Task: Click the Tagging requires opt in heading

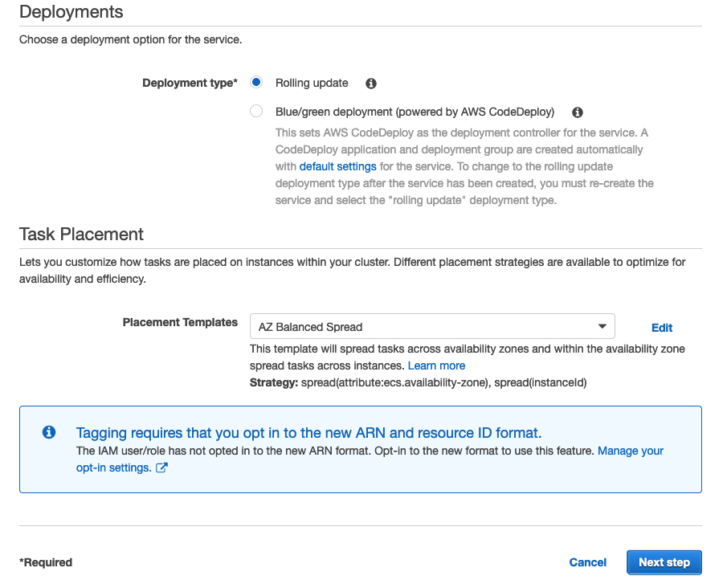Action: point(308,433)
